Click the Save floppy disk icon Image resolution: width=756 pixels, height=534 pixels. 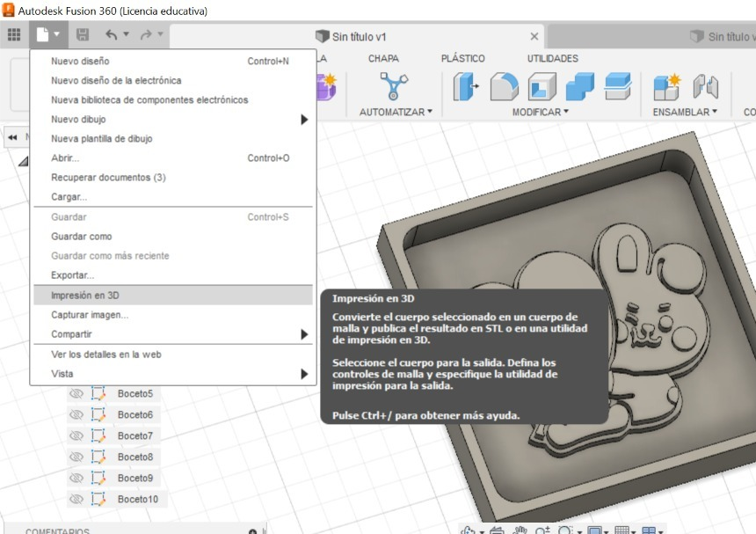83,34
